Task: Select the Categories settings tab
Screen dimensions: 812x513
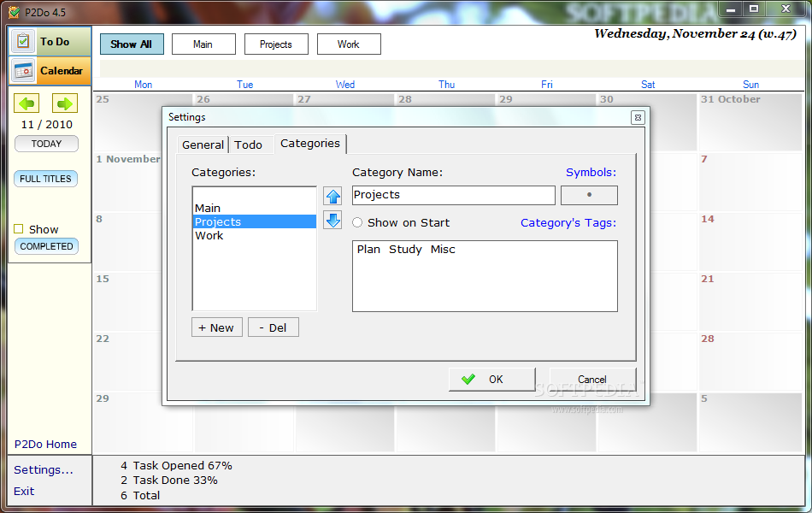Action: click(310, 144)
